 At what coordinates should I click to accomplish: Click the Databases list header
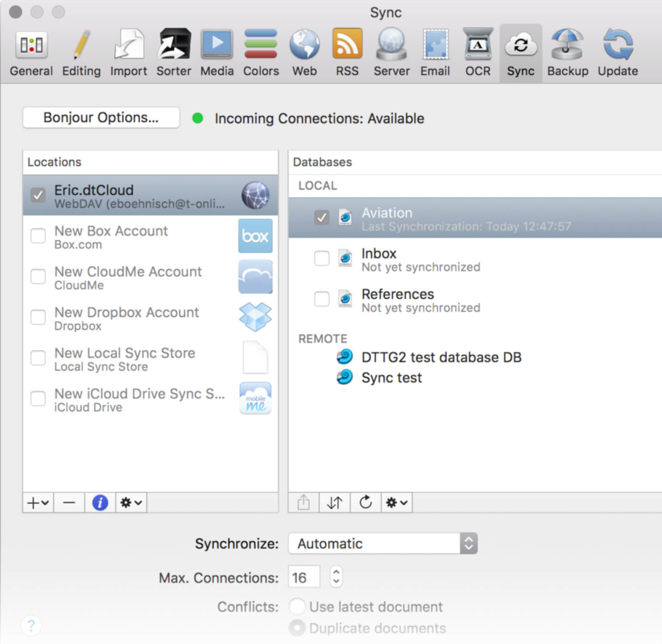(x=475, y=162)
